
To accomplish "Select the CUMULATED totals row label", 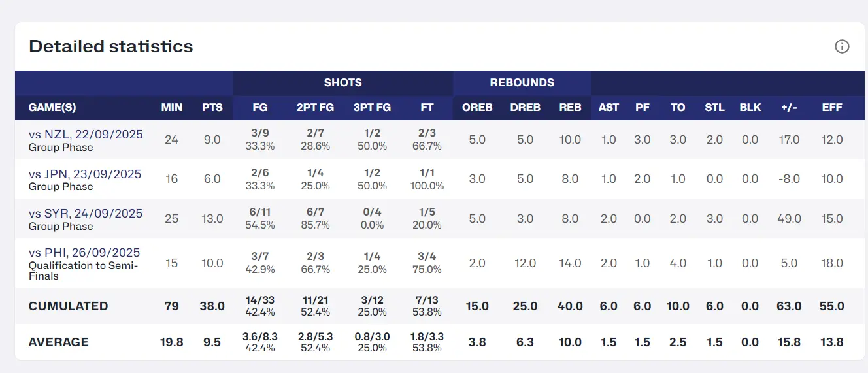I will point(68,306).
